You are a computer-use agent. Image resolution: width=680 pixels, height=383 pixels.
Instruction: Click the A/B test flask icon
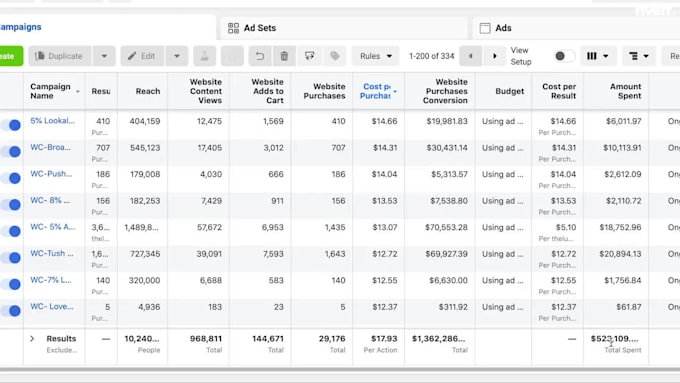click(x=204, y=56)
